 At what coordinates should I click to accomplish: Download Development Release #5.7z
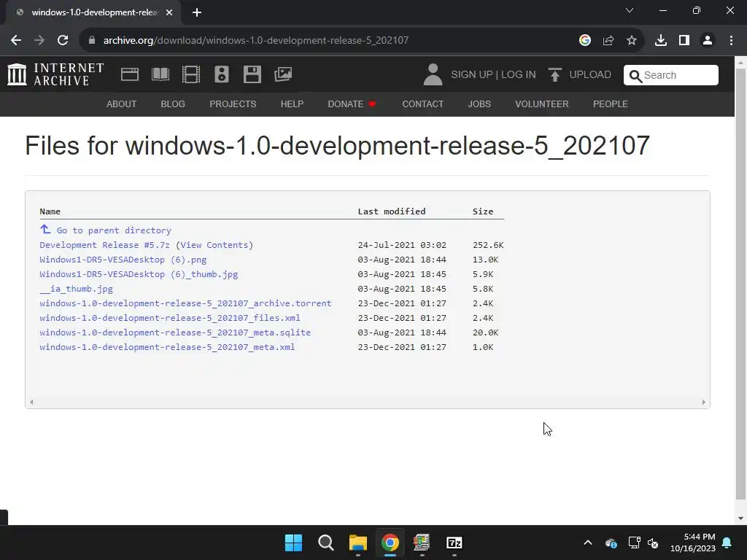(104, 245)
